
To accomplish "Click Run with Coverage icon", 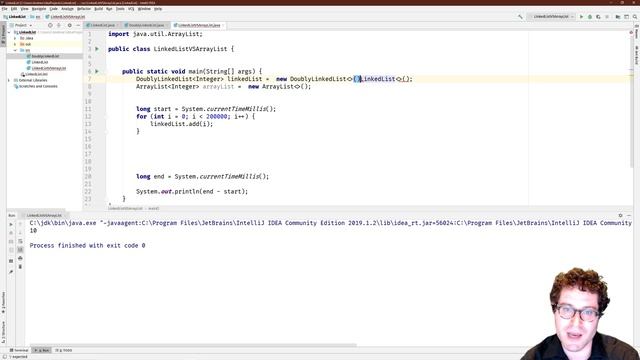I will pyautogui.click(x=598, y=17).
